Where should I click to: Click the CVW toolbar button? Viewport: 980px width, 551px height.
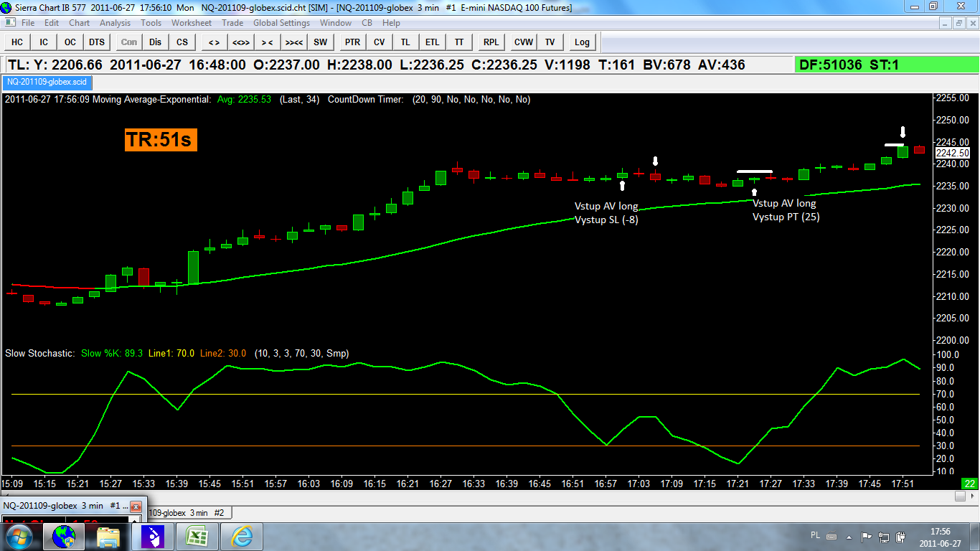coord(524,42)
